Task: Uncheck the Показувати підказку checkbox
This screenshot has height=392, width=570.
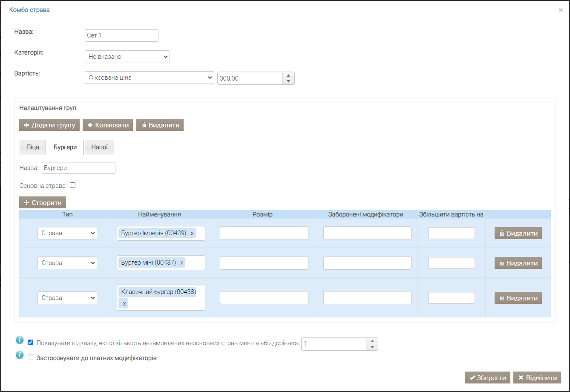Action: pyautogui.click(x=31, y=342)
